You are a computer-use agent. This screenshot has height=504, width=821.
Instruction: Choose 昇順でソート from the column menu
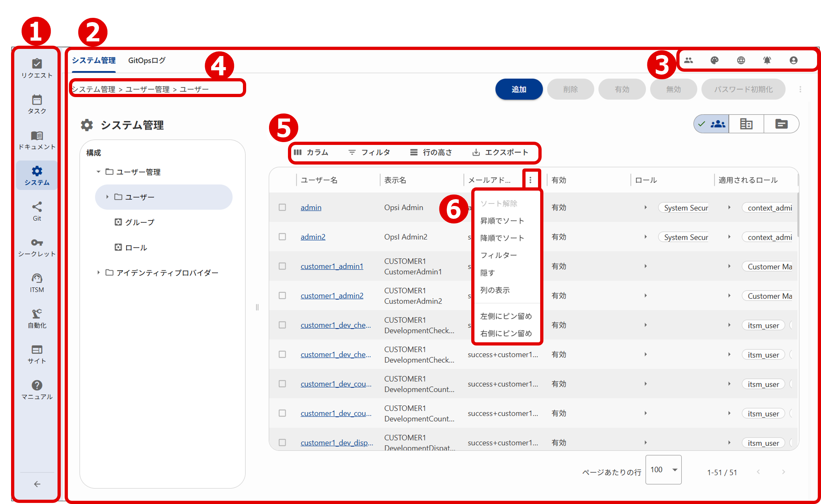[x=502, y=221]
